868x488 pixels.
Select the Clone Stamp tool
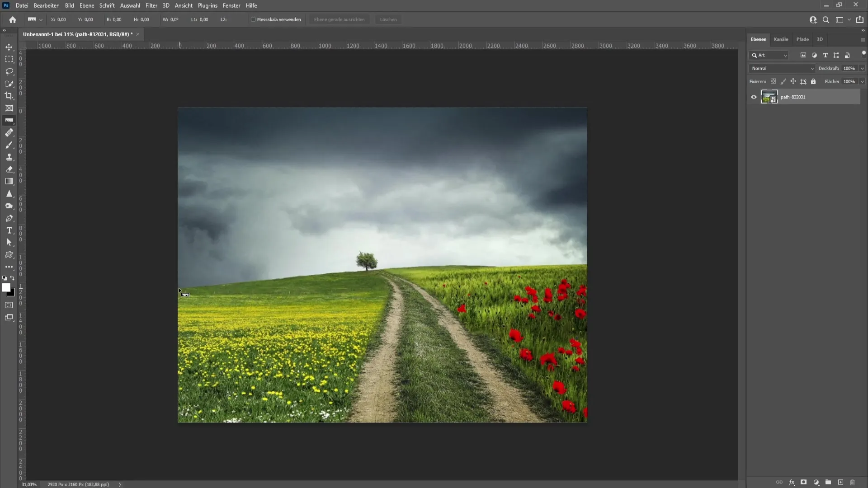[x=9, y=157]
